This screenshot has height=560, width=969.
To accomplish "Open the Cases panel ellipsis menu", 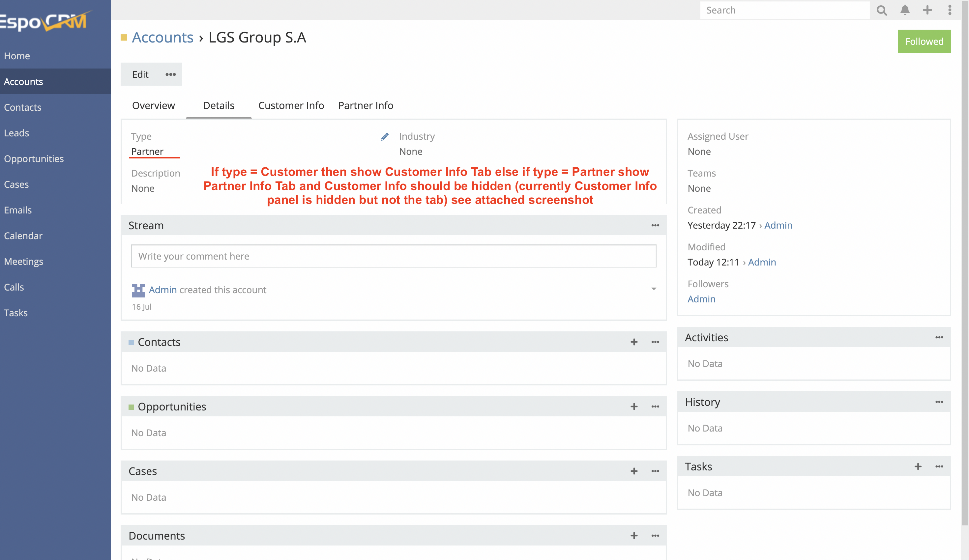I will (x=655, y=471).
